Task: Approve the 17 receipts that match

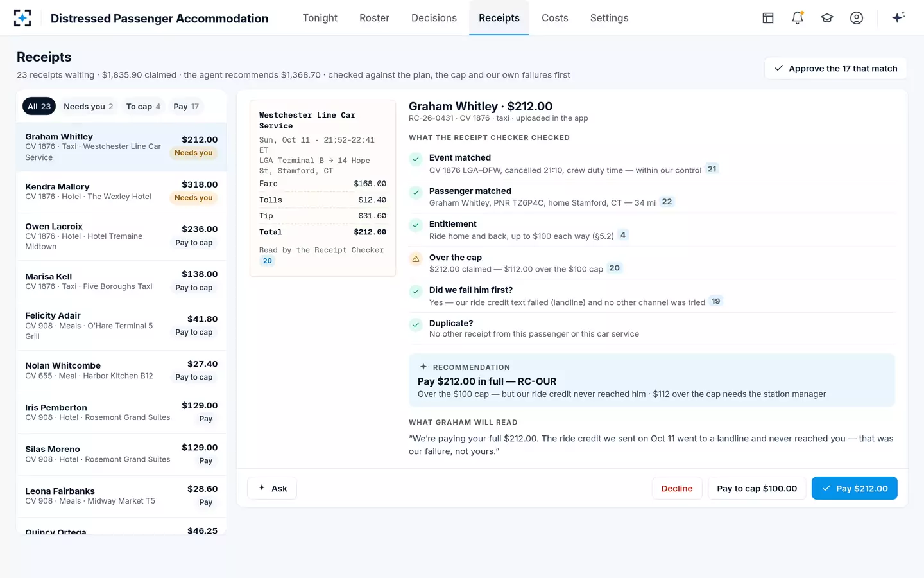Action: (x=835, y=69)
